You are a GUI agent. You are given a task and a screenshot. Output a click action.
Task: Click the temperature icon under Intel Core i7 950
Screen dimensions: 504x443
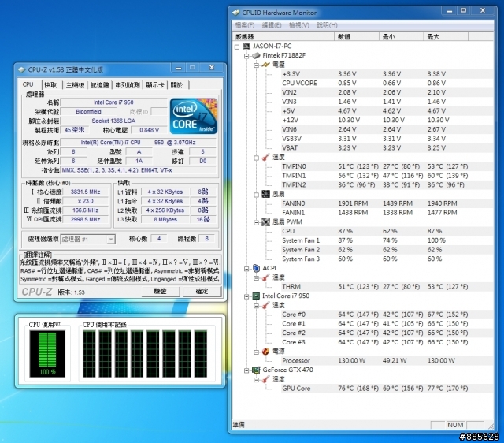(x=265, y=305)
